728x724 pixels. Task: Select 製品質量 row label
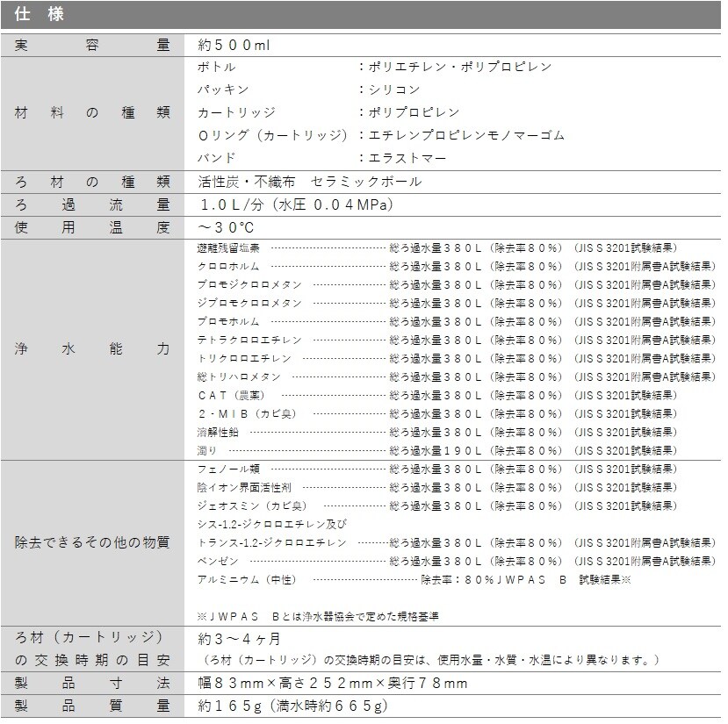pos(92,706)
